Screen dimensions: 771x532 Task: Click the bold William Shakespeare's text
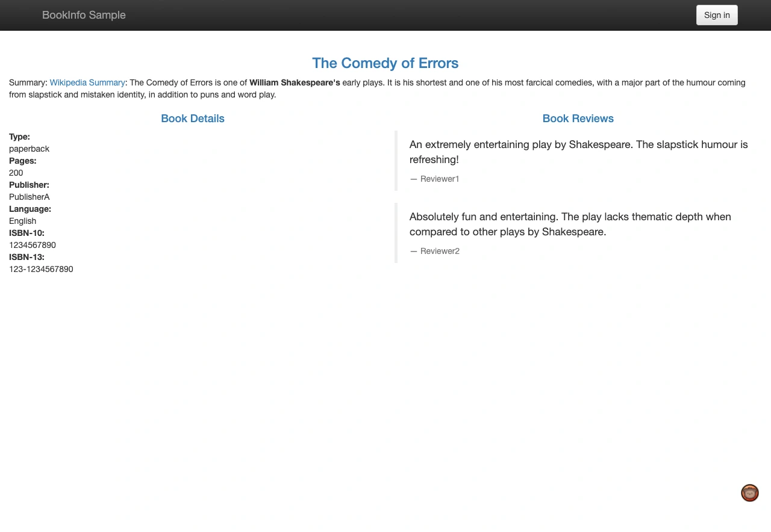(295, 82)
